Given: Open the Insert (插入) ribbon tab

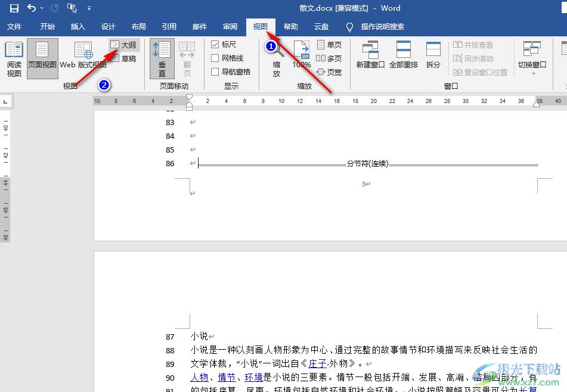Looking at the screenshot, I should [78, 27].
